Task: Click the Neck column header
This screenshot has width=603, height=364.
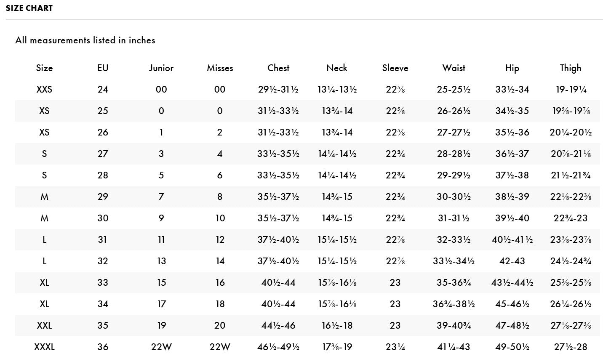Action: 337,68
